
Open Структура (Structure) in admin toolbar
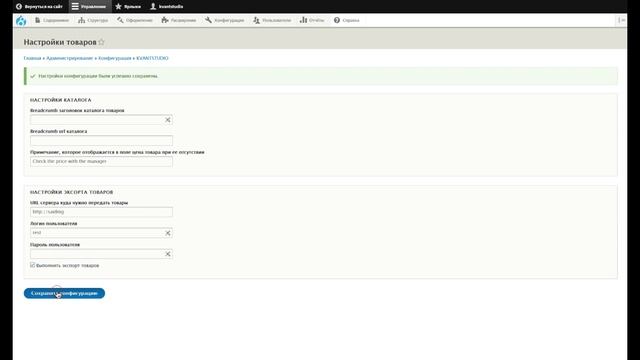(x=93, y=20)
